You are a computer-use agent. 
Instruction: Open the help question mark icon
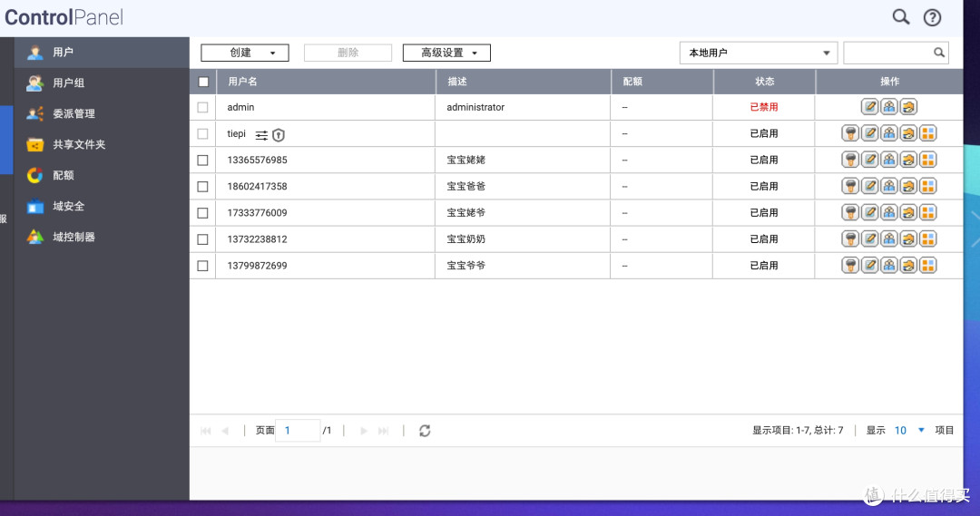coord(932,17)
